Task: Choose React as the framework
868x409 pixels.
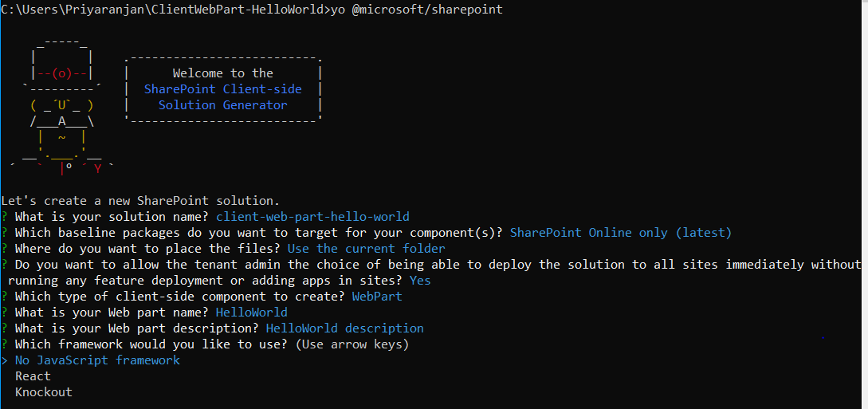Action: 33,376
